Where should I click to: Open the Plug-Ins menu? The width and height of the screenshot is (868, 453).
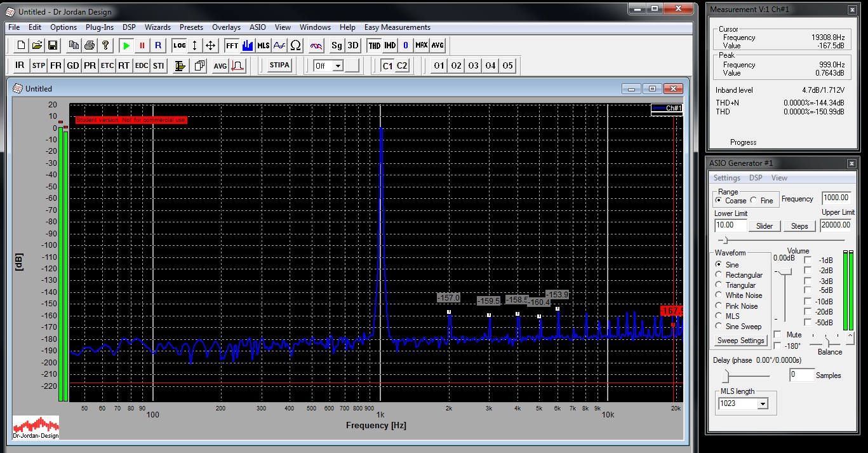[100, 27]
